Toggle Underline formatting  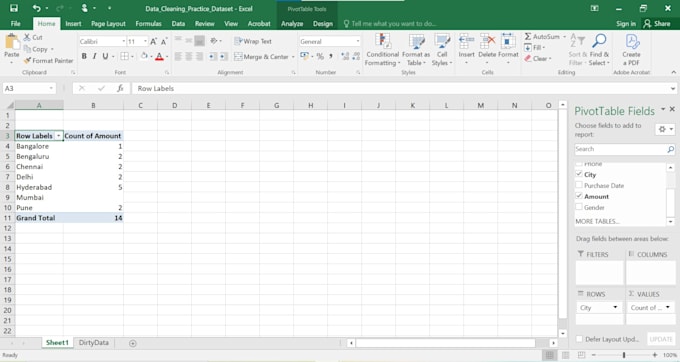105,56
